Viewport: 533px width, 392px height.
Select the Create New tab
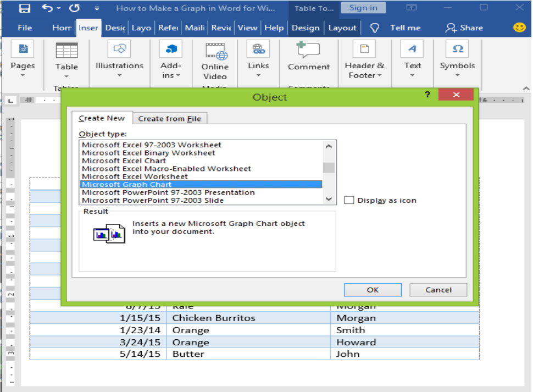click(x=102, y=118)
